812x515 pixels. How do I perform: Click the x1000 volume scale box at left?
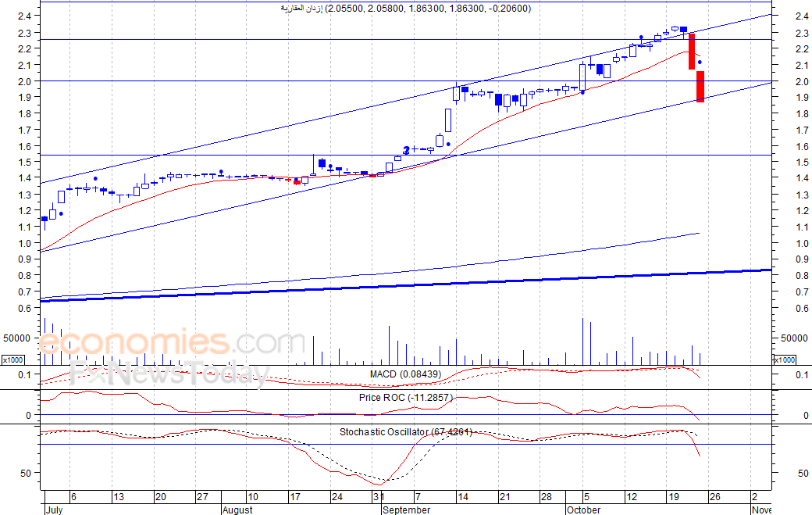point(13,359)
